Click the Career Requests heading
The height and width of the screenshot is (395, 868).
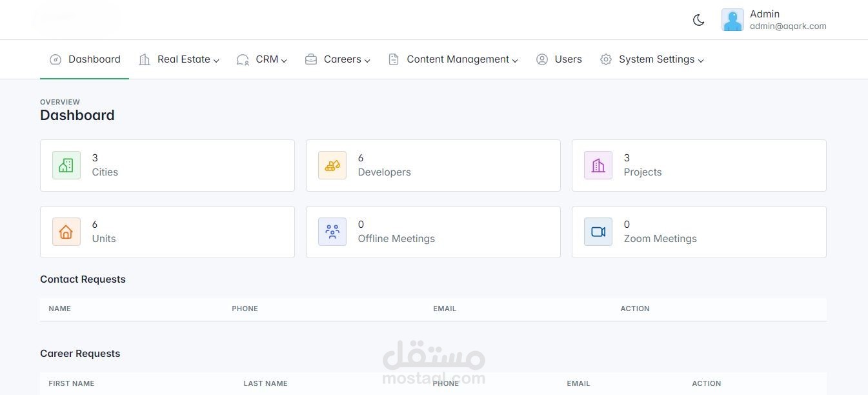(x=80, y=354)
